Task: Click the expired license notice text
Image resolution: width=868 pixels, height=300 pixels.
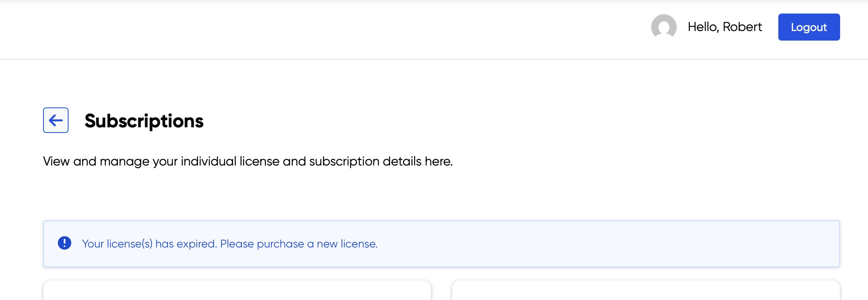Action: (230, 244)
